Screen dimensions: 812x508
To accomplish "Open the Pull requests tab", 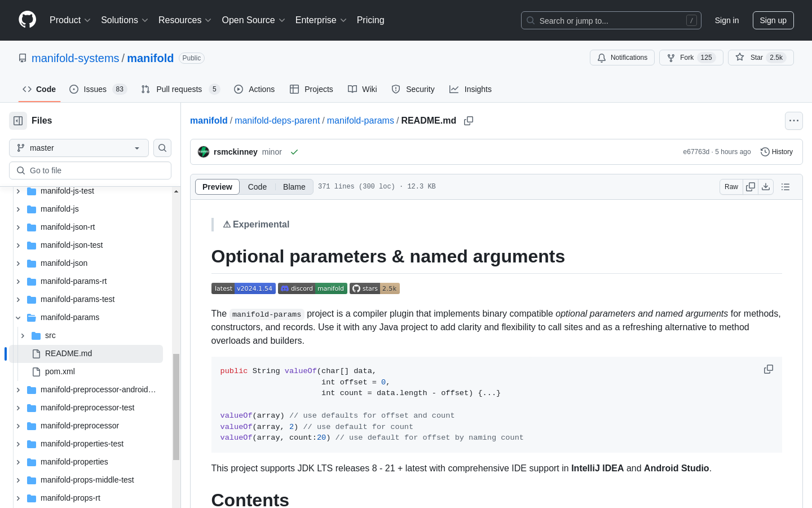I will [180, 89].
